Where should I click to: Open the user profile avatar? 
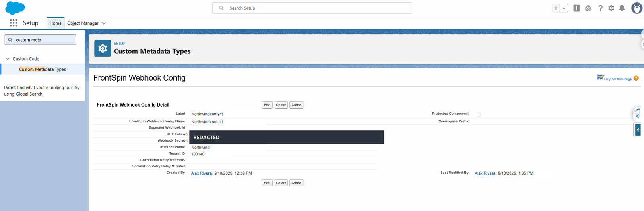[637, 8]
